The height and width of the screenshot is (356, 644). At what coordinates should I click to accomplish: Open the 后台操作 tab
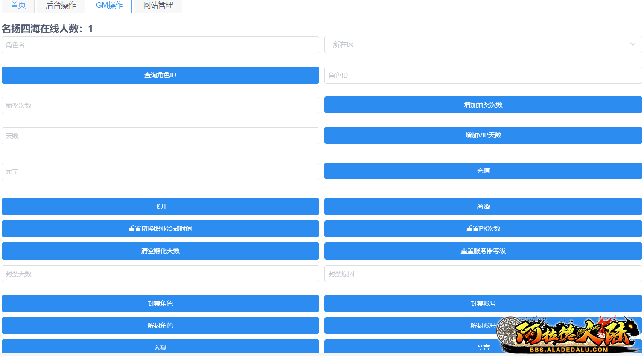[61, 6]
